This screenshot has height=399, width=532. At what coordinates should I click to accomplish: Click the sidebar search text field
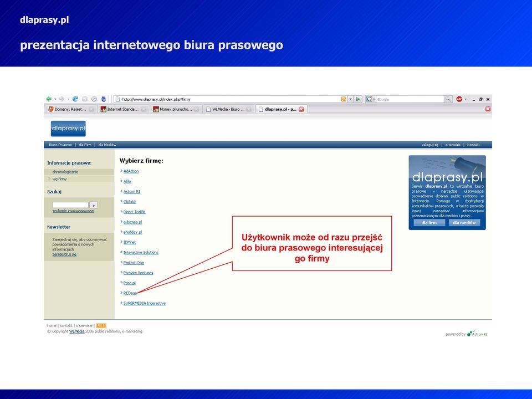tap(70, 205)
